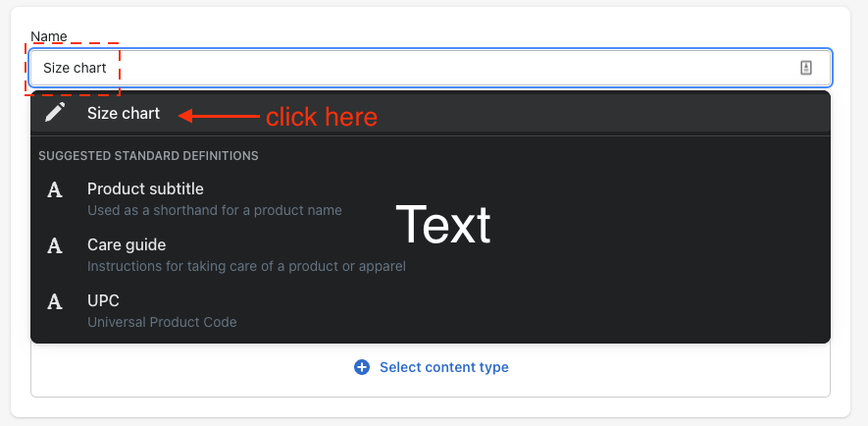Screen dimensions: 868x426
Task: Click the pencil icon beside Size chart
Action: 55,113
